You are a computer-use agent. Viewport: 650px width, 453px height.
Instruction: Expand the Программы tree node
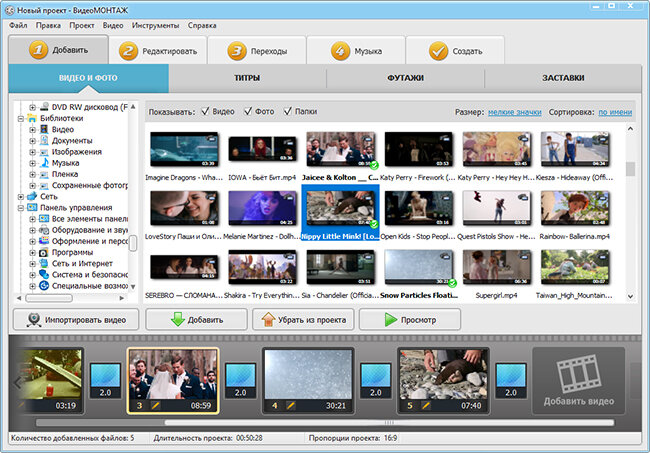click(32, 252)
